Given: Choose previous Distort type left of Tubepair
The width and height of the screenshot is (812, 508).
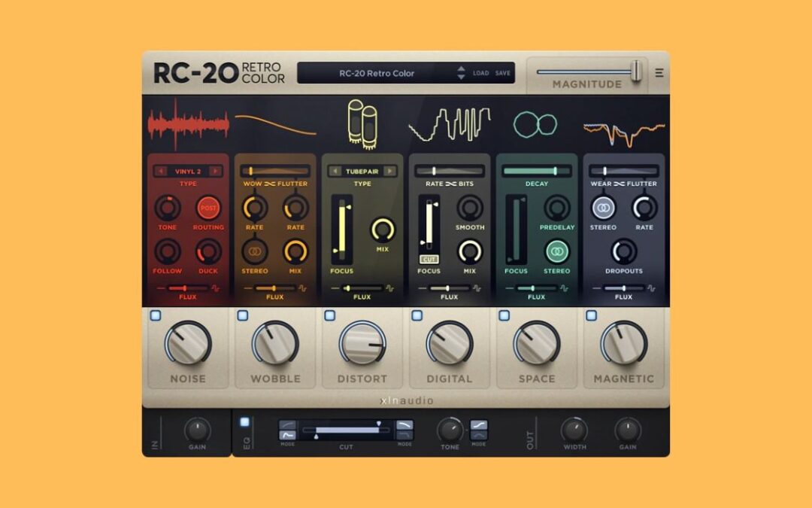Looking at the screenshot, I should [x=335, y=171].
